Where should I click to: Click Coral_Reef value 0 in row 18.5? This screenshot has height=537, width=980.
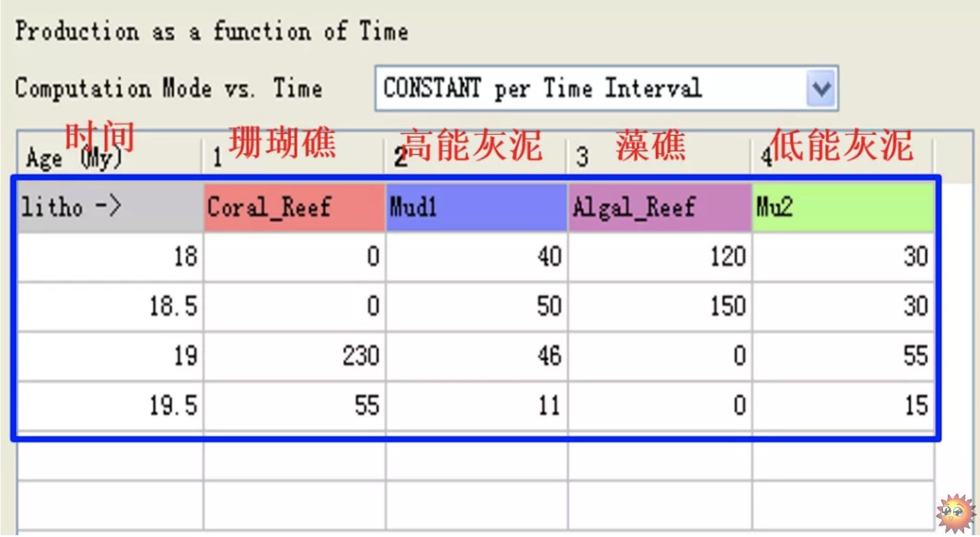[x=294, y=306]
